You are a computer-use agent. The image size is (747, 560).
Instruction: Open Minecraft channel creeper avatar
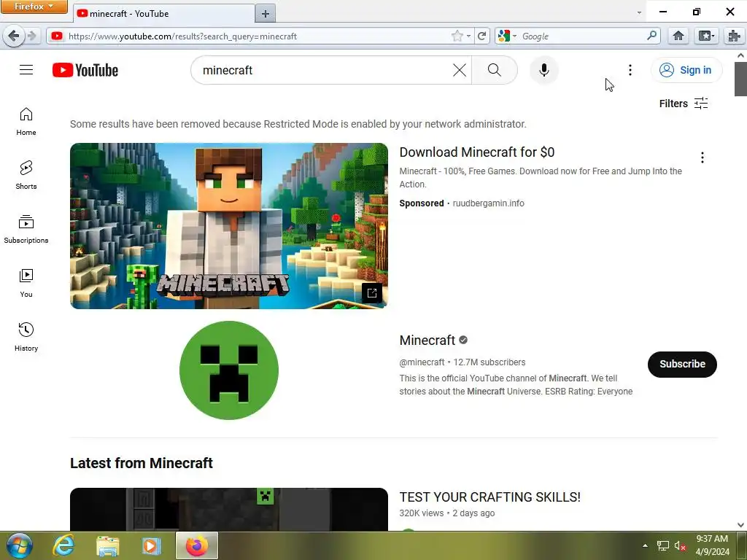pyautogui.click(x=228, y=370)
